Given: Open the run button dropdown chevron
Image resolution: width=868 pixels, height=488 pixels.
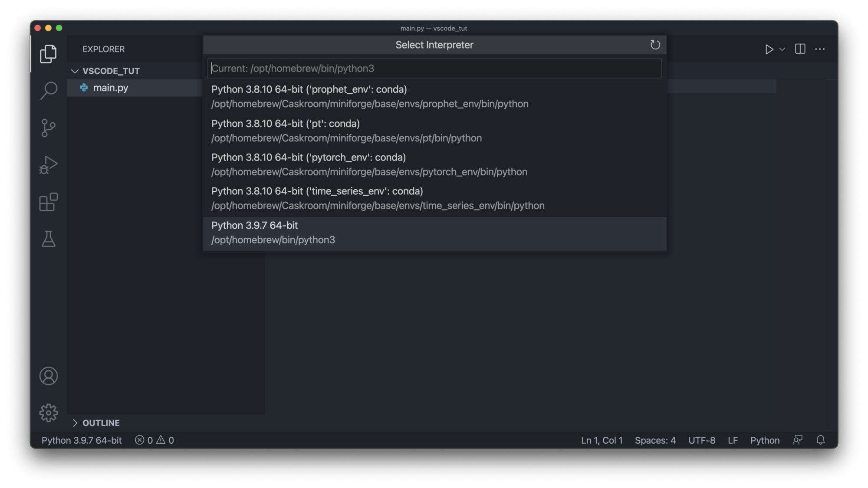Looking at the screenshot, I should click(x=782, y=49).
